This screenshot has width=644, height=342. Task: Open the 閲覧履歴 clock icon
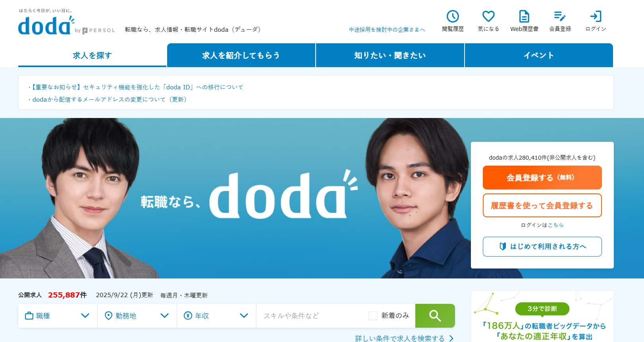click(x=453, y=16)
